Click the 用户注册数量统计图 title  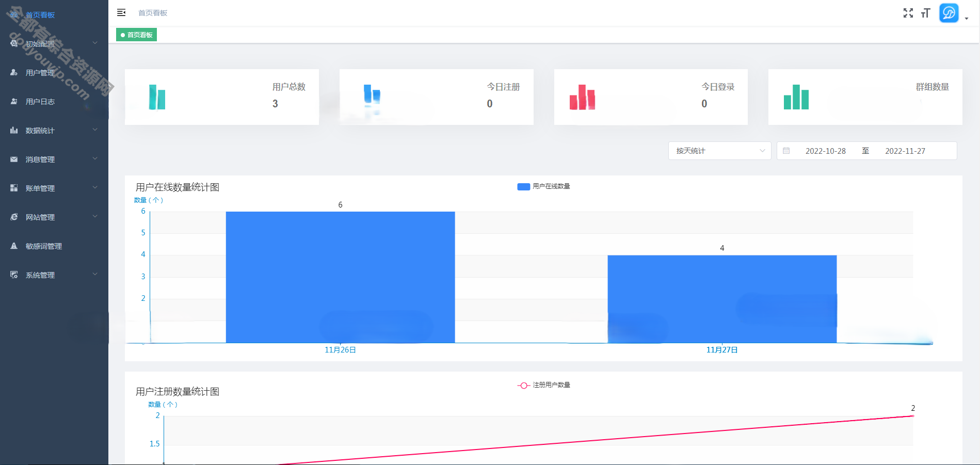pyautogui.click(x=178, y=392)
